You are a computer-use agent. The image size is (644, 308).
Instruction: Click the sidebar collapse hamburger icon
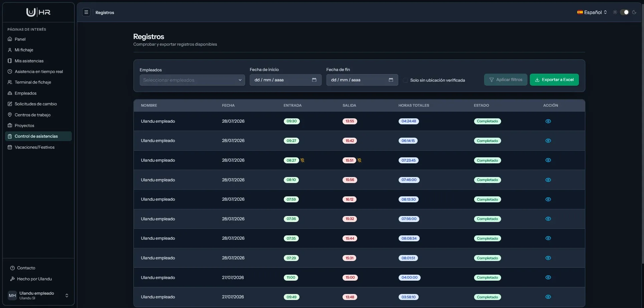pyautogui.click(x=86, y=12)
